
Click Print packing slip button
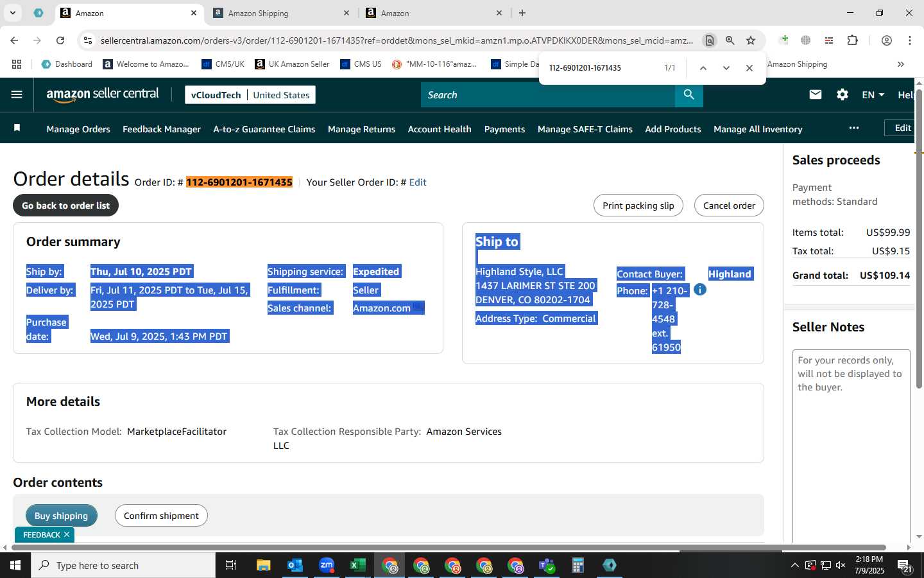638,206
